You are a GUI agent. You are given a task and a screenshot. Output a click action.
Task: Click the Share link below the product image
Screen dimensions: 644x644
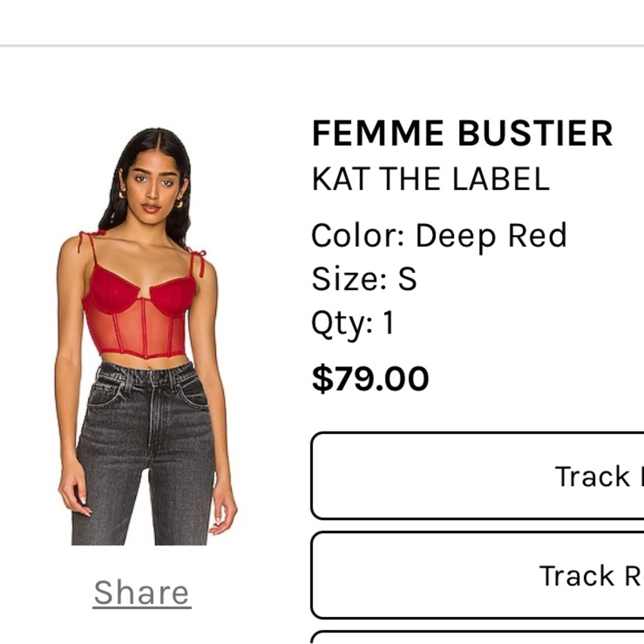(140, 591)
